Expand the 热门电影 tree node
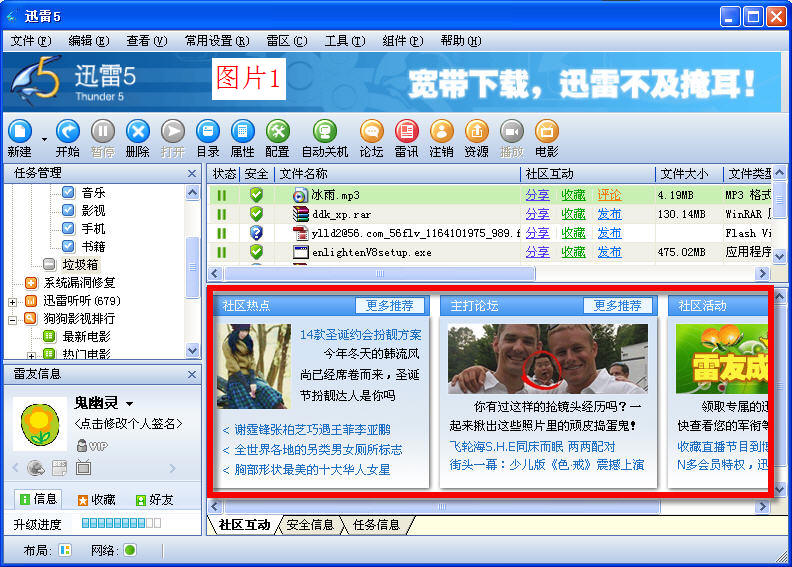This screenshot has width=792, height=567. click(31, 355)
